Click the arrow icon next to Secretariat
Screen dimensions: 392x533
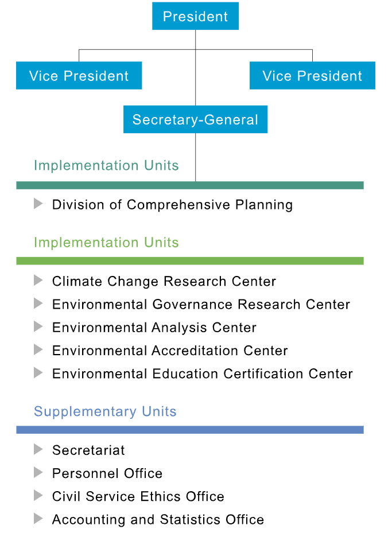(x=38, y=449)
